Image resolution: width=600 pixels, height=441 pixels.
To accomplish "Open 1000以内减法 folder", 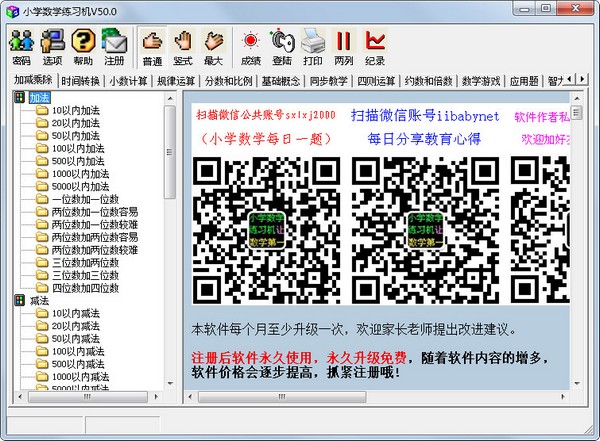I will 73,377.
